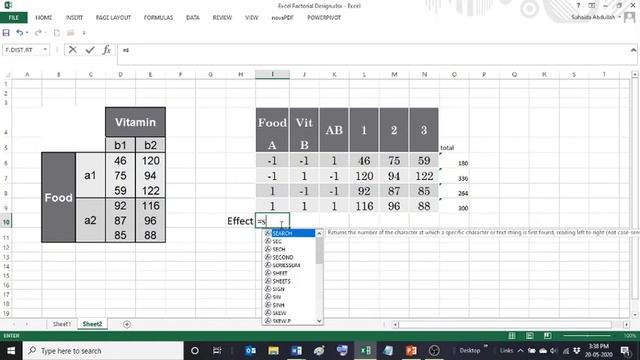Cancel the formula entry with X icon
Screen dimensions: 640x360
(73, 50)
